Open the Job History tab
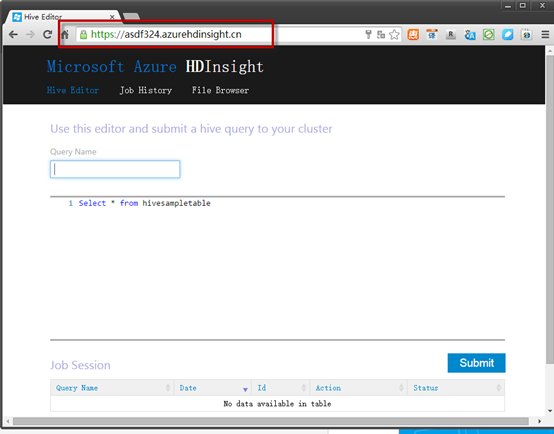The height and width of the screenshot is (434, 554). (x=146, y=90)
